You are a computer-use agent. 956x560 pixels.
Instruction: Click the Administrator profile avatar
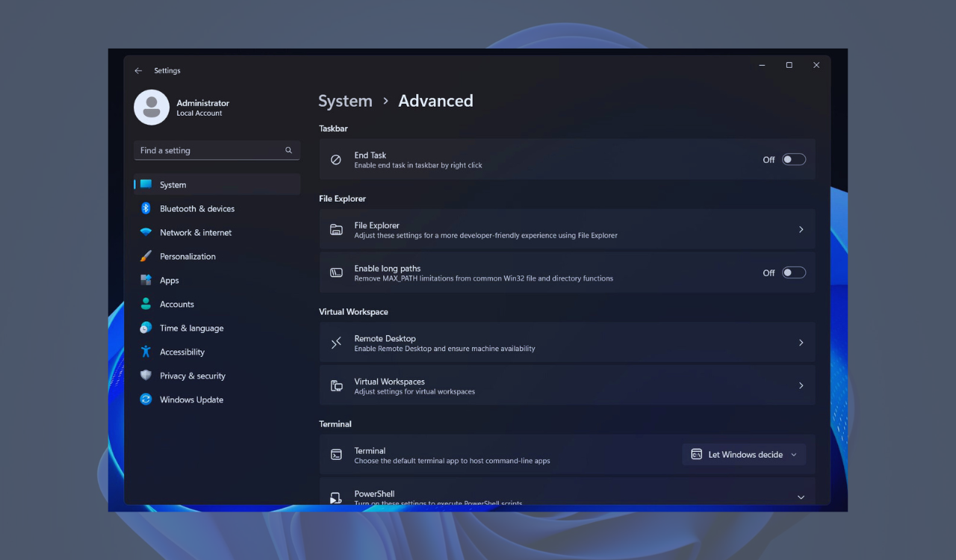coord(152,108)
